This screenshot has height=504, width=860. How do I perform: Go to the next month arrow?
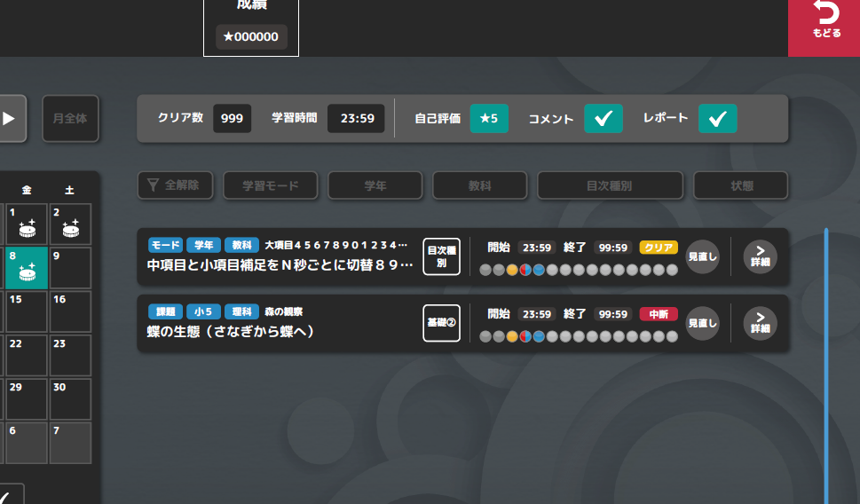point(12,119)
